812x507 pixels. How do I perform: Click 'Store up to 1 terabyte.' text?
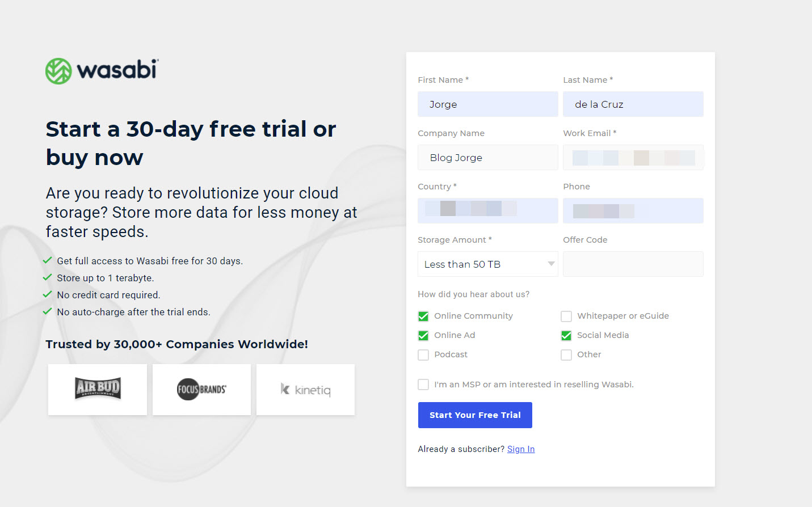106,278
